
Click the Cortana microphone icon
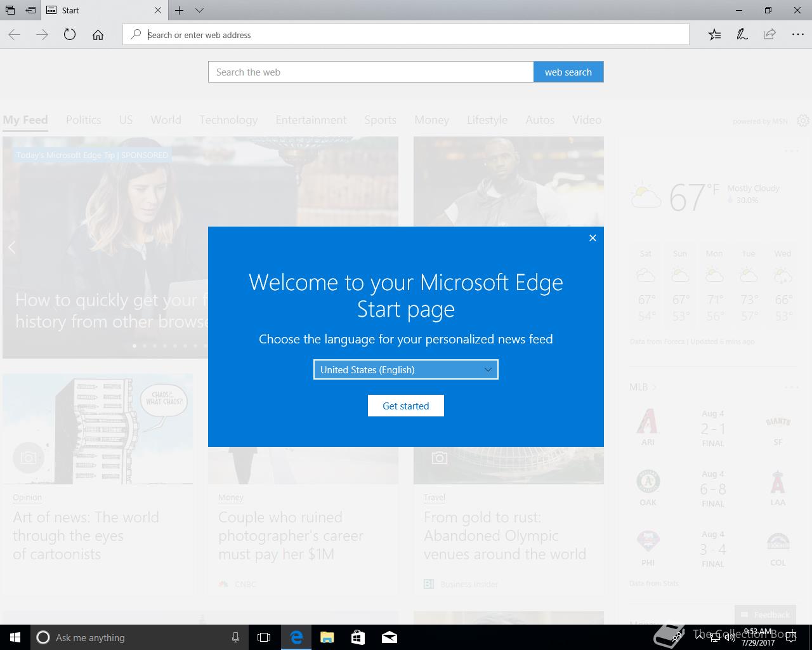click(235, 637)
